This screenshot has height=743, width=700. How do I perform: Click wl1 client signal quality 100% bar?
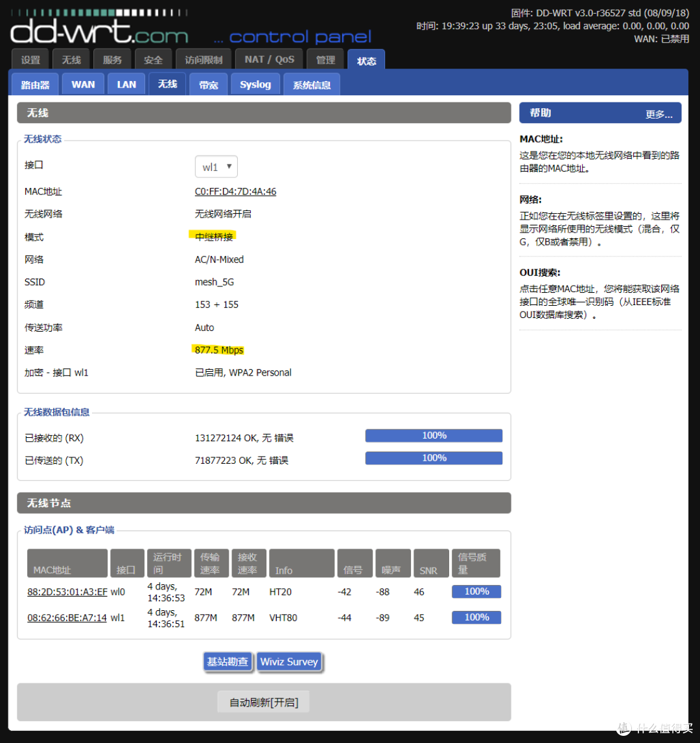476,617
